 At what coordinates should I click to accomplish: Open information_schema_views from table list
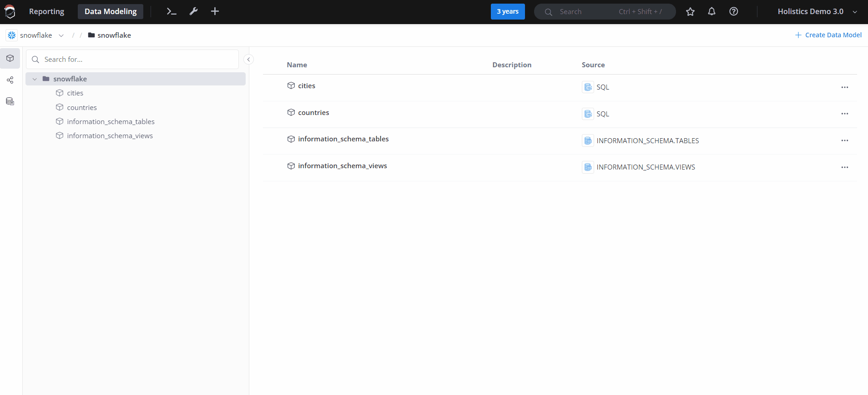point(343,166)
